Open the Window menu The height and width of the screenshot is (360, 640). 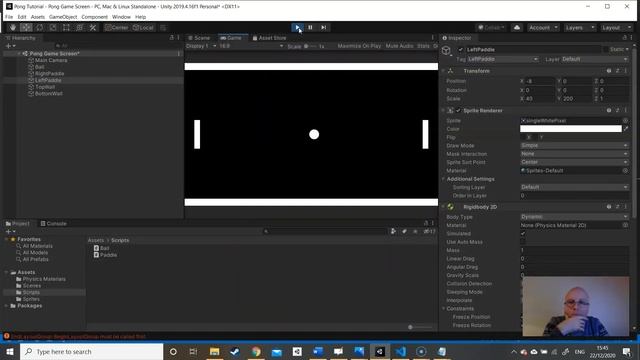121,17
